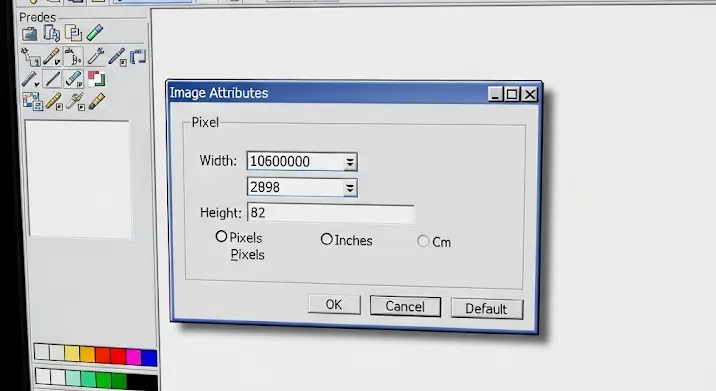Viewport: 716px width, 391px height.
Task: Open the Width dropdown showing 10600000
Action: point(350,162)
